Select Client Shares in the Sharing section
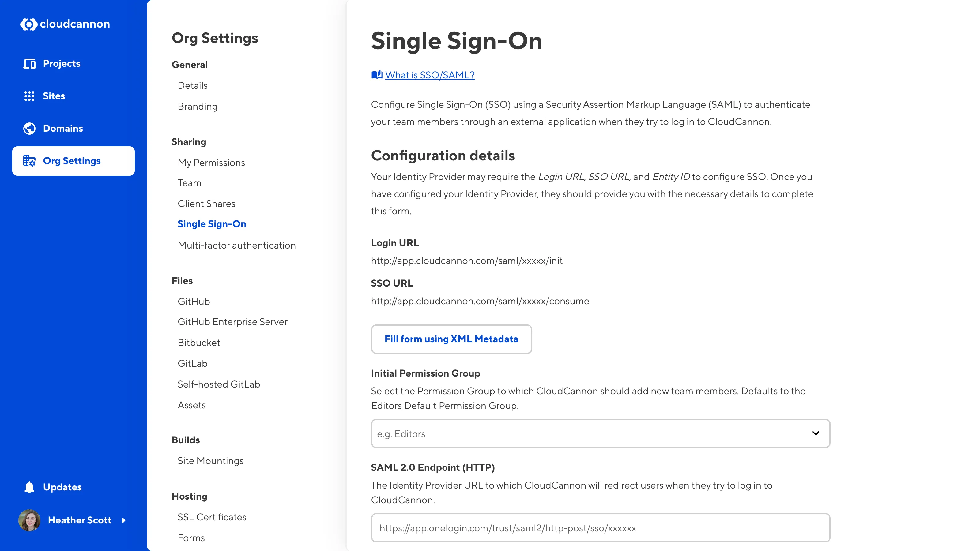The height and width of the screenshot is (551, 980). 207,204
